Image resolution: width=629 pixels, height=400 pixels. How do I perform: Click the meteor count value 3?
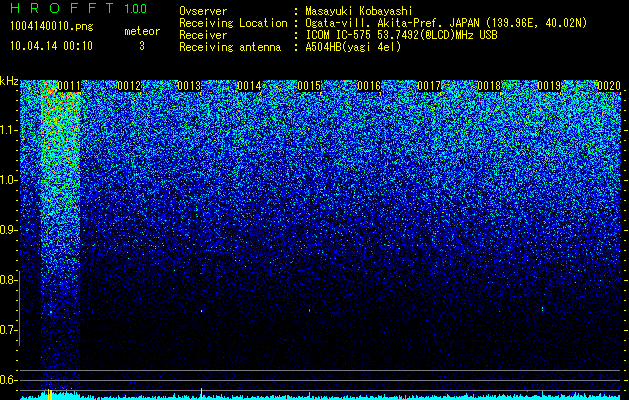pos(142,46)
